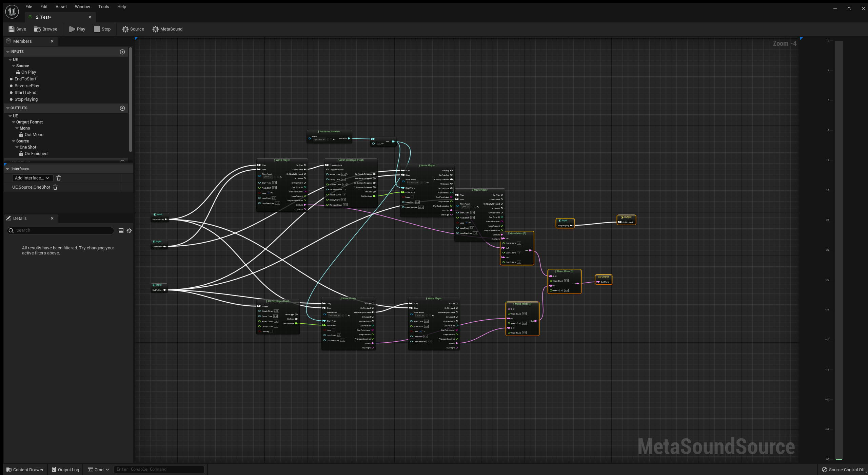Open 2_end wave asset dropdown
The image size is (868, 475).
(x=465, y=207)
